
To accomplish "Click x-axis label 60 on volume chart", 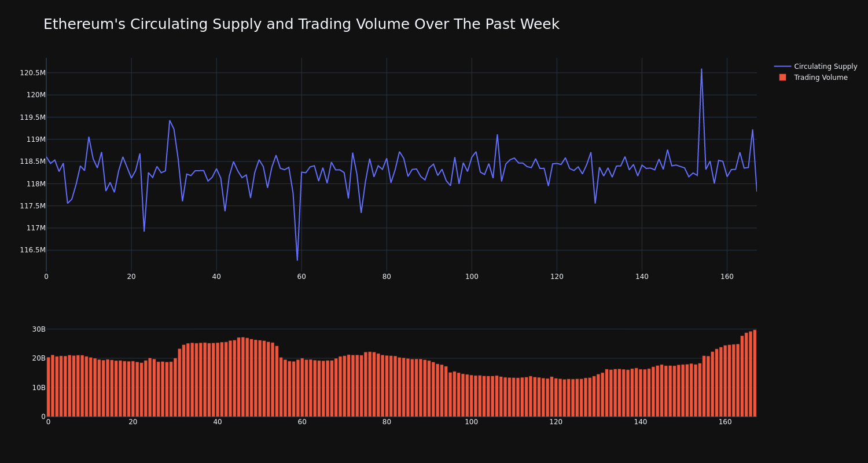I will 302,422.
